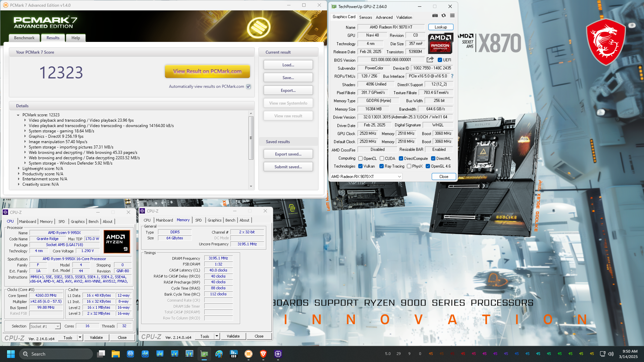Open the AMD Radeon RX 9070 XT GPU dropdown
644x362 pixels.
366,177
